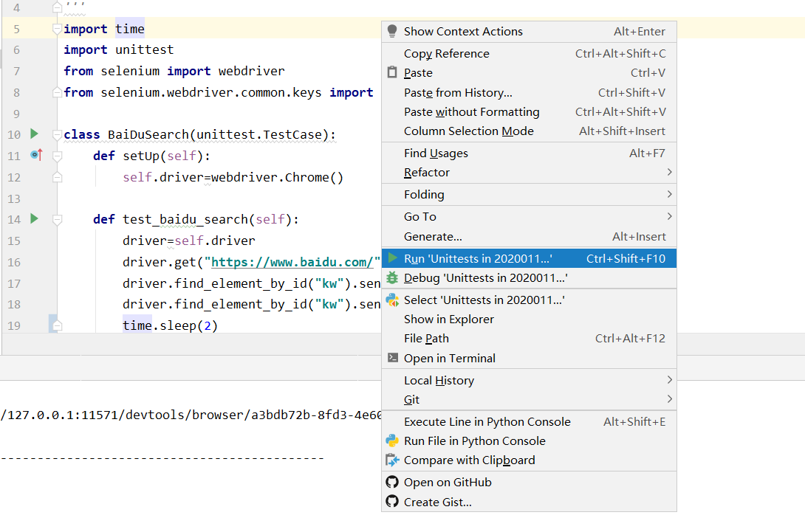Click 'BaiDuSearch' class name on line 10
The height and width of the screenshot is (532, 805).
click(148, 134)
